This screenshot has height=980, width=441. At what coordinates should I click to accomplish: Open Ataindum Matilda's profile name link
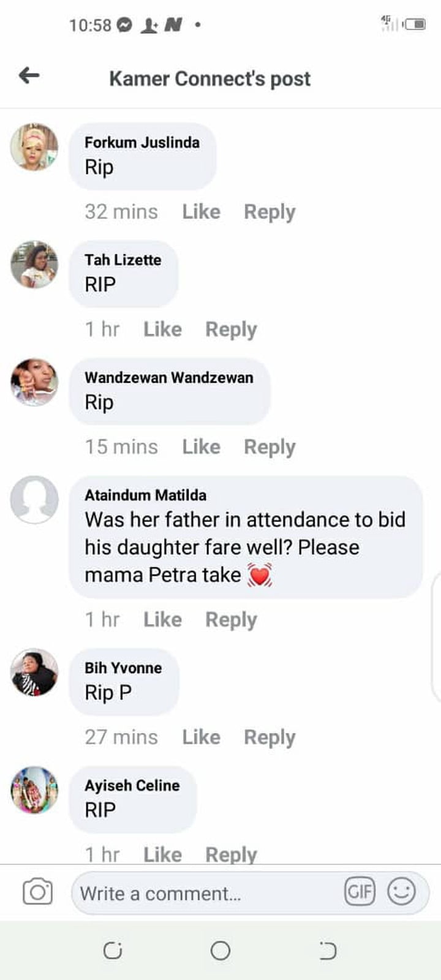click(x=145, y=495)
